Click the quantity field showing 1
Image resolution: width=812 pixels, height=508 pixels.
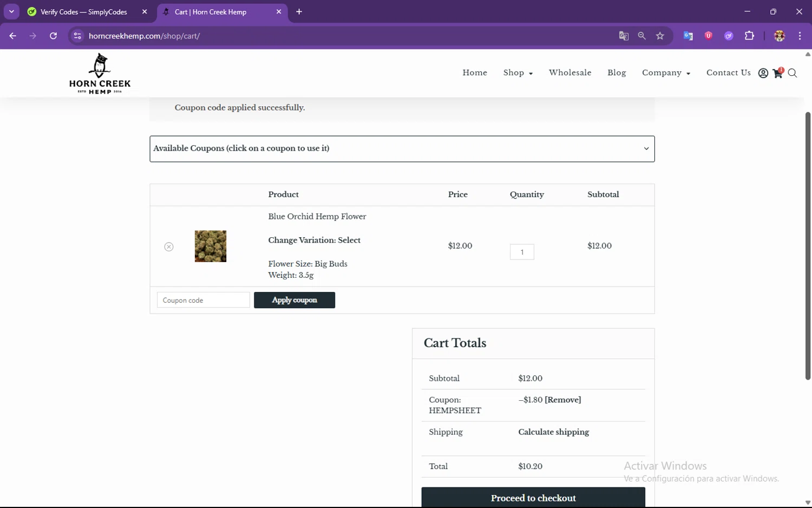[522, 252]
